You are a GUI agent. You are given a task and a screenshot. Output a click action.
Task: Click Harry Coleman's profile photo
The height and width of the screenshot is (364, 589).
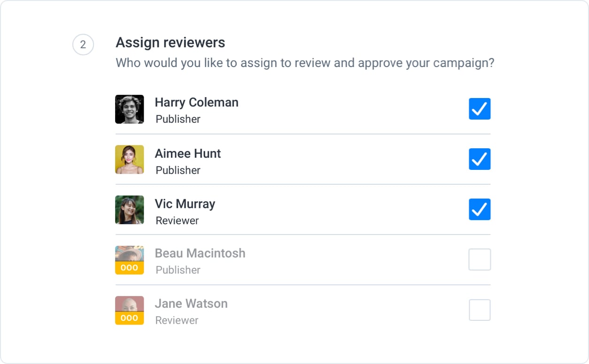(x=130, y=109)
